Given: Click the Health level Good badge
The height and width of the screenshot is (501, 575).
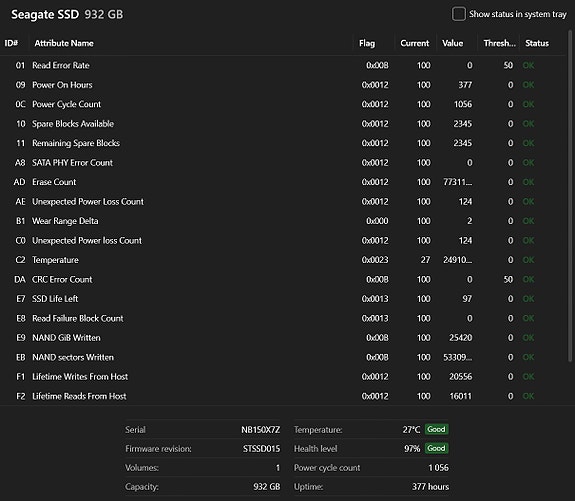Looking at the screenshot, I should click(x=436, y=448).
